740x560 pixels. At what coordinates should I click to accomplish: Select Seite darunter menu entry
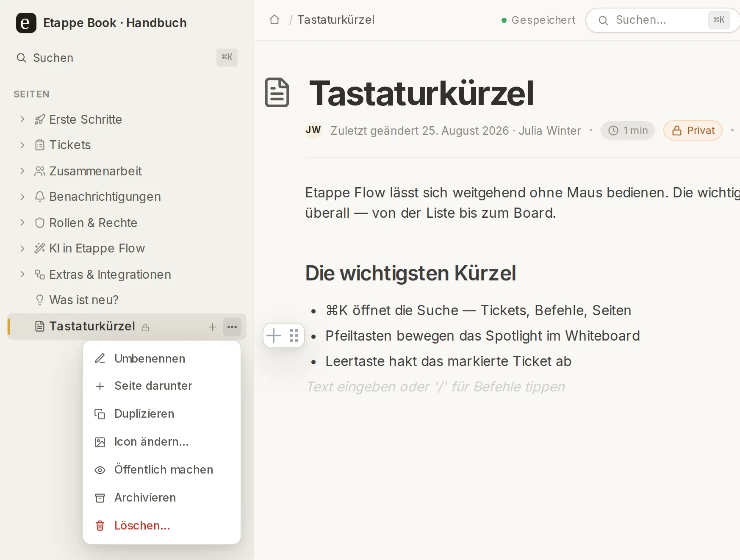162,386
